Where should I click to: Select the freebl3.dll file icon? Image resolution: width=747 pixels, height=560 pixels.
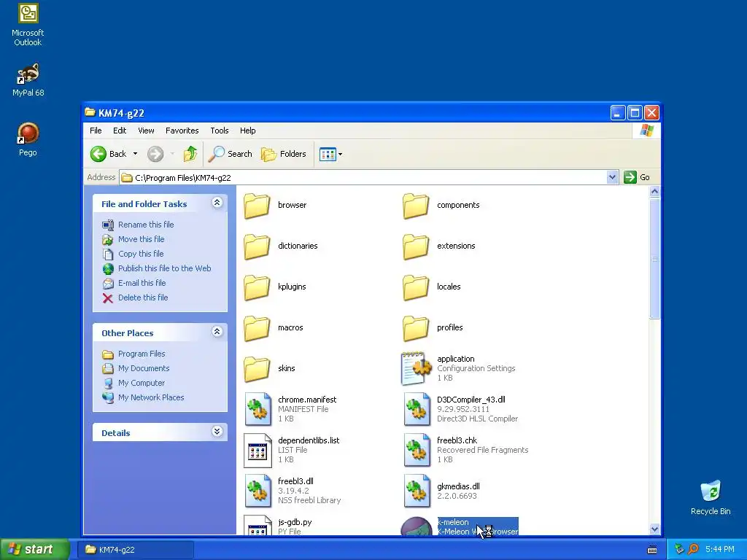coord(258,491)
